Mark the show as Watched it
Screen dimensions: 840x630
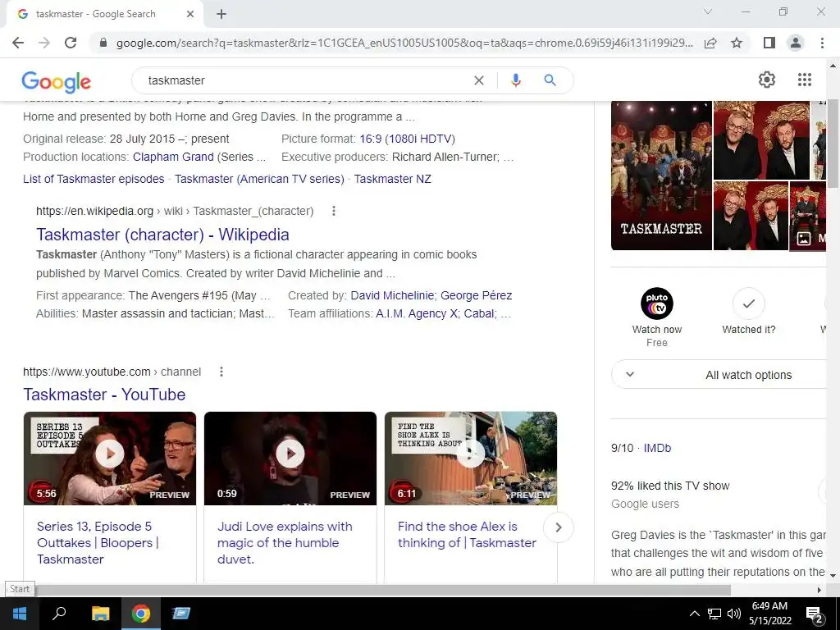[x=748, y=304]
